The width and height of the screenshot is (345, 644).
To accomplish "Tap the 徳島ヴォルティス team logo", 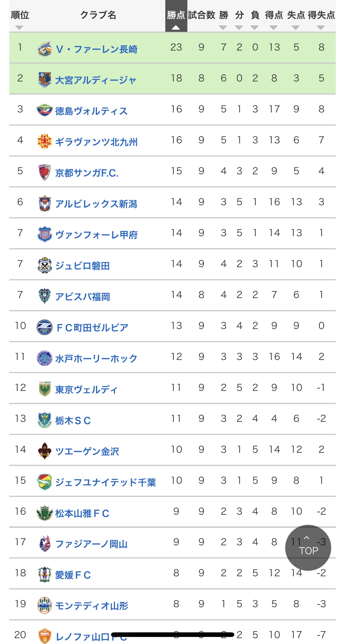I will (x=44, y=110).
